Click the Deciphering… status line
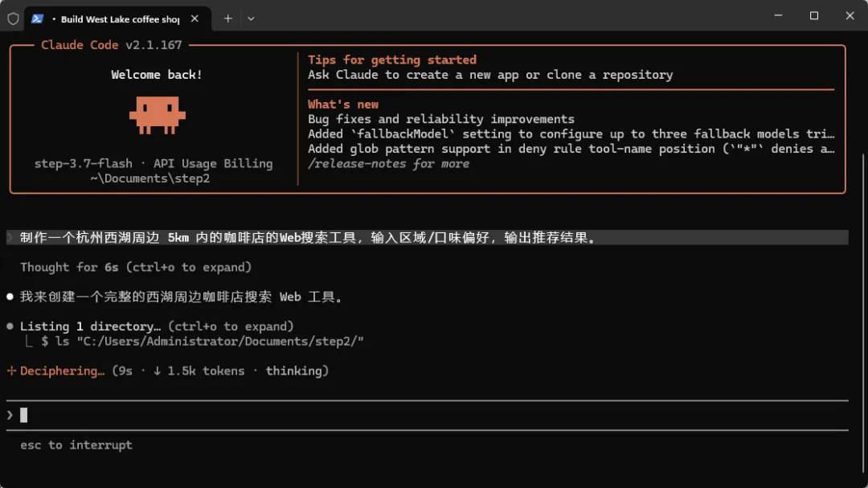The height and width of the screenshot is (488, 868). (174, 371)
